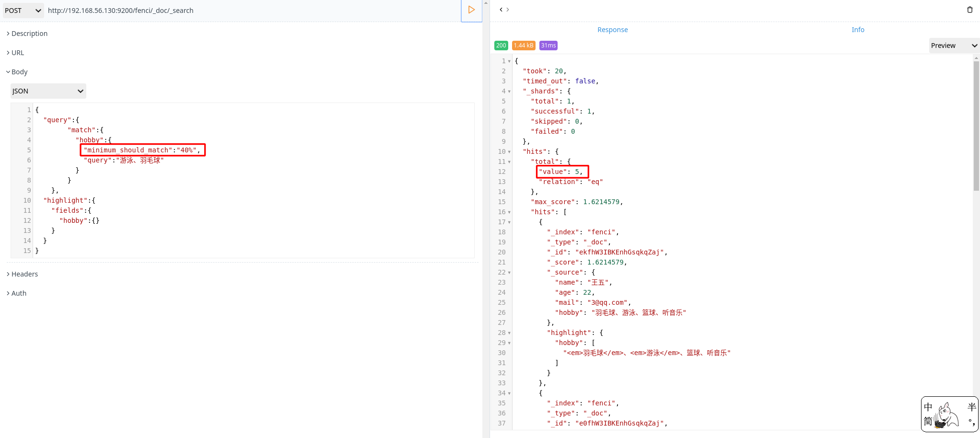The height and width of the screenshot is (438, 980).
Task: Navigate back using the left chevron arrow
Action: tap(500, 9)
